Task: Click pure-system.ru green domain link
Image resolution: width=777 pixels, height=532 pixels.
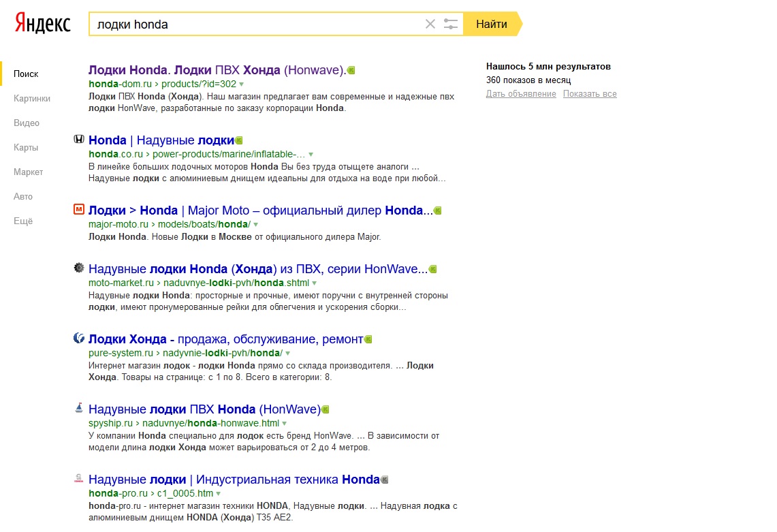Action: tap(121, 353)
